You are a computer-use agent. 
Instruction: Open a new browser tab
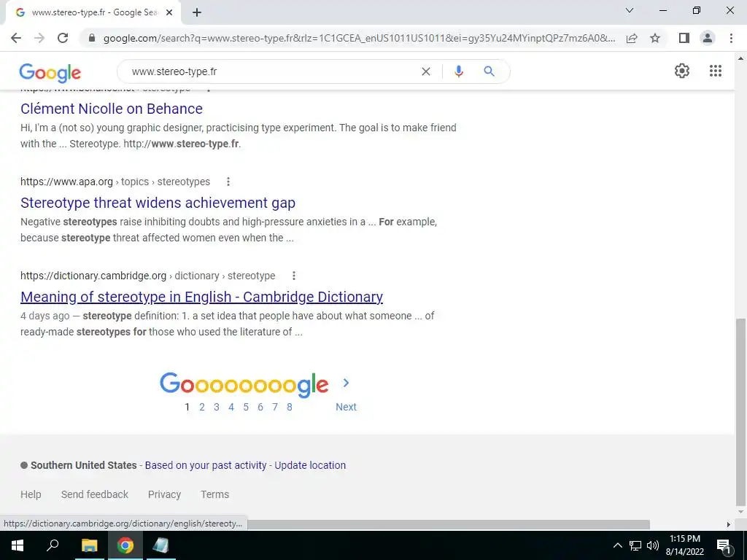(x=197, y=13)
